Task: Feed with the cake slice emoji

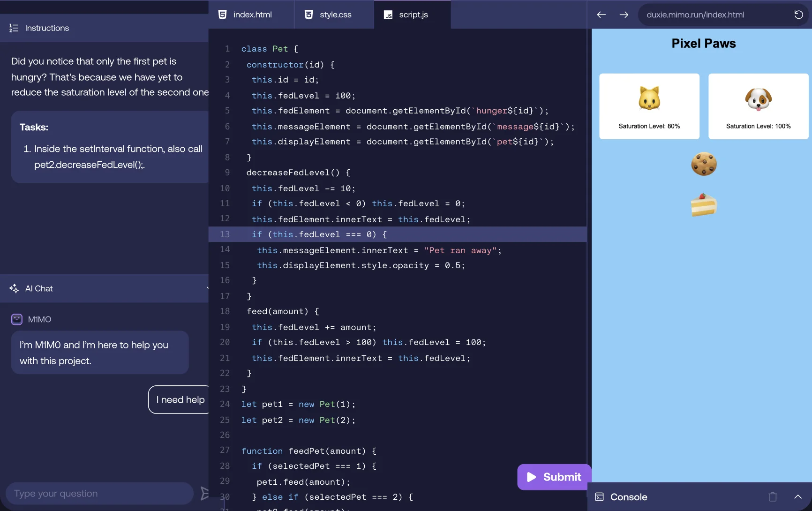Action: click(704, 205)
